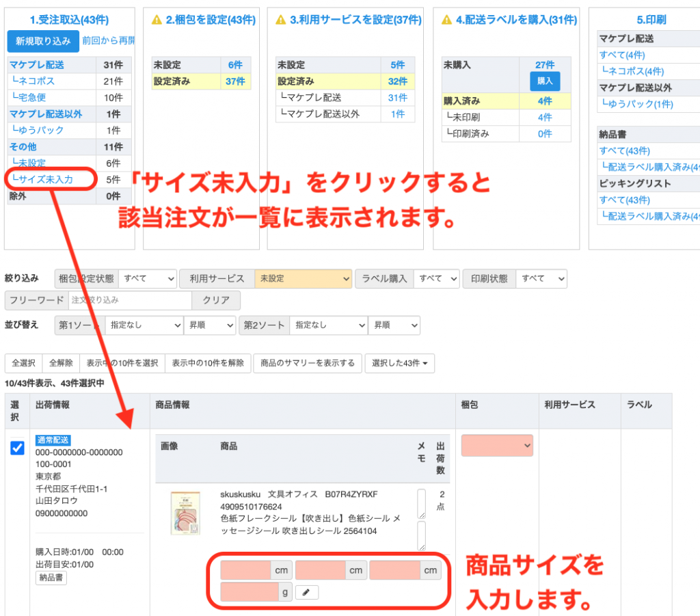
Task: Toggle the checkbox for order 000-0000000-0000000
Action: click(x=17, y=448)
